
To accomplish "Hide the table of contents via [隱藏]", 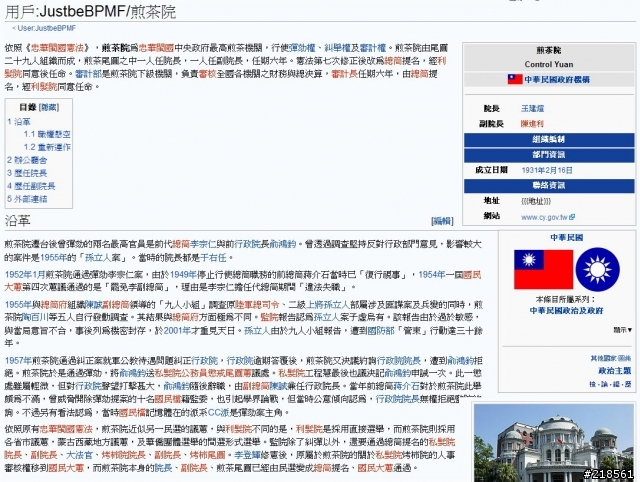I will (49, 107).
